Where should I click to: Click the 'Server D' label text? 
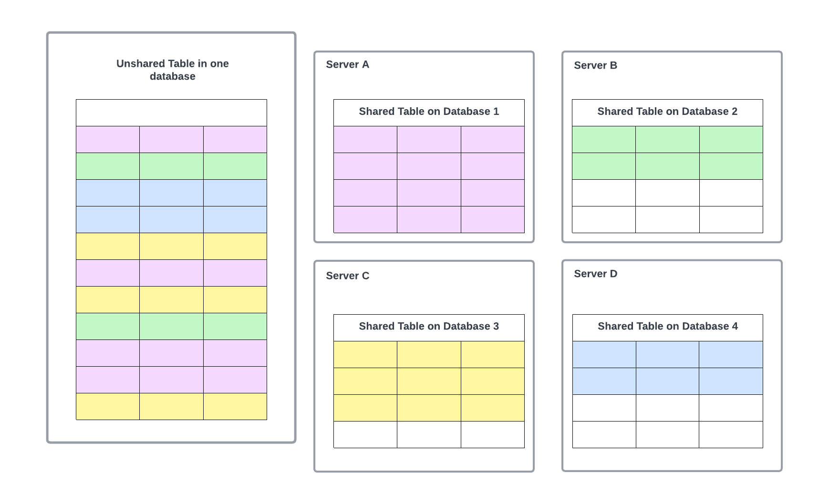595,274
